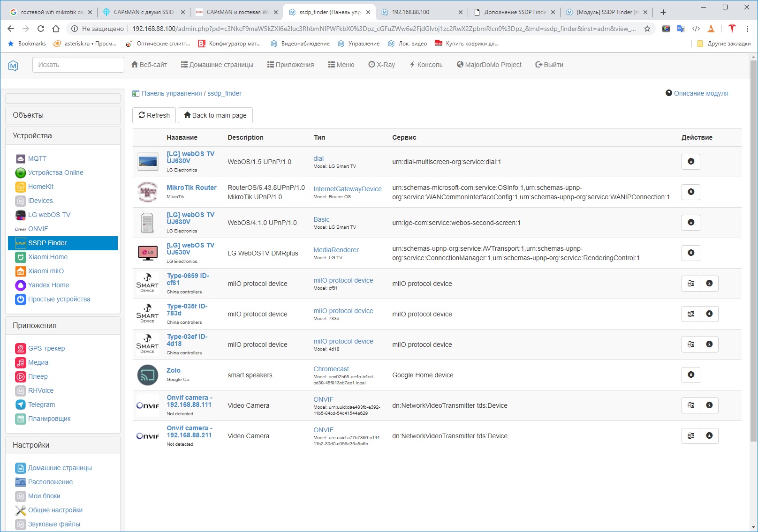Viewport: 758px width, 532px height.
Task: Open the Описание модуля link
Action: click(700, 93)
